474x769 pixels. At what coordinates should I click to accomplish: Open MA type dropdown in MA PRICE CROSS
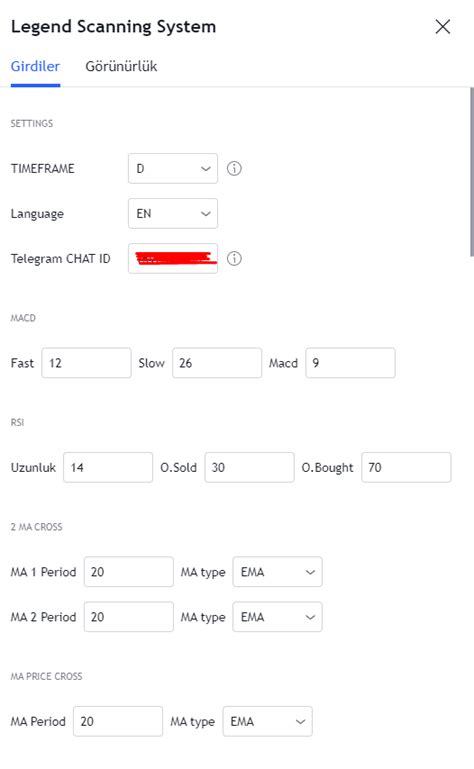coord(267,721)
